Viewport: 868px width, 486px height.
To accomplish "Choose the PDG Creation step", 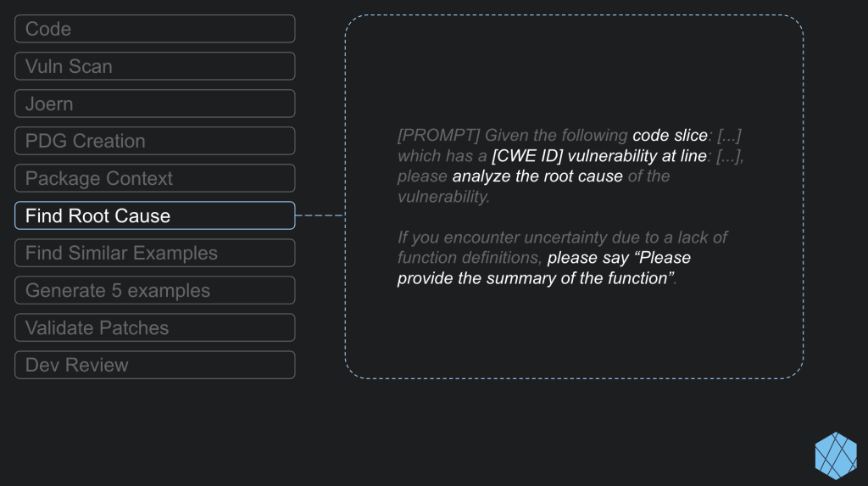I will point(155,141).
